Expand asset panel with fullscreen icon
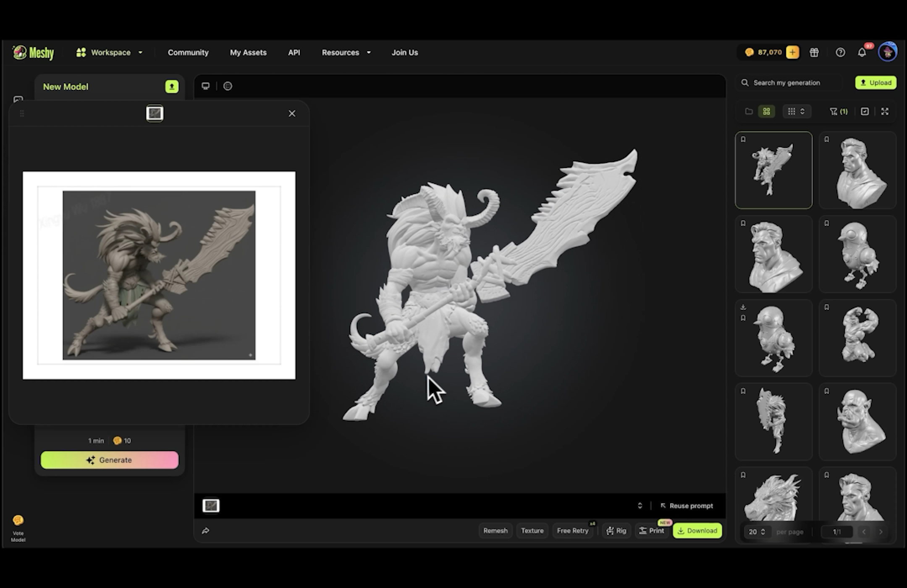 (x=885, y=111)
